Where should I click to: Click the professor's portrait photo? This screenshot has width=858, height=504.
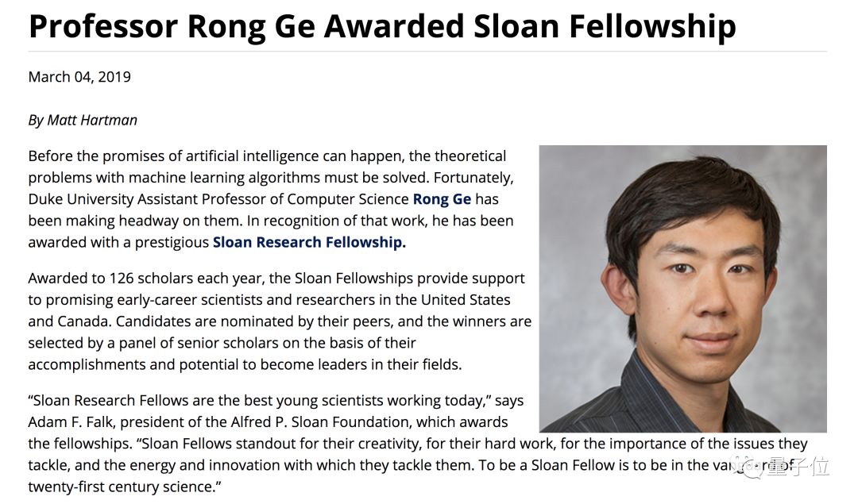(x=682, y=289)
